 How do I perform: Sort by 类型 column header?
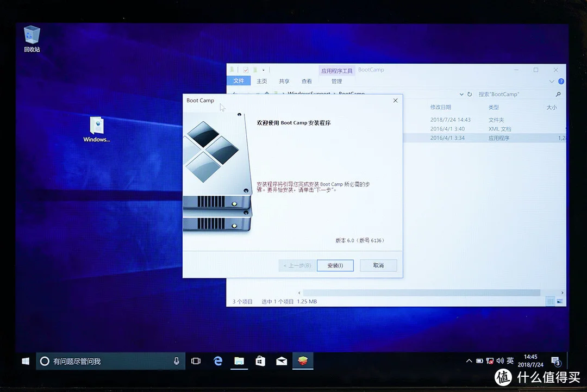click(494, 108)
